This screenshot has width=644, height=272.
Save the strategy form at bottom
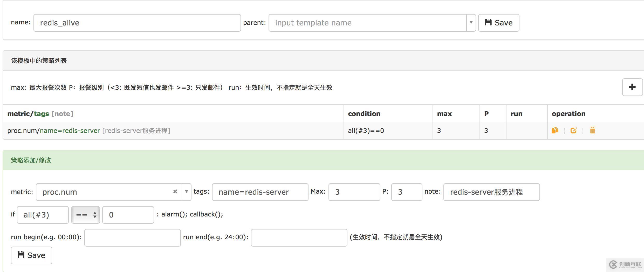(x=31, y=255)
